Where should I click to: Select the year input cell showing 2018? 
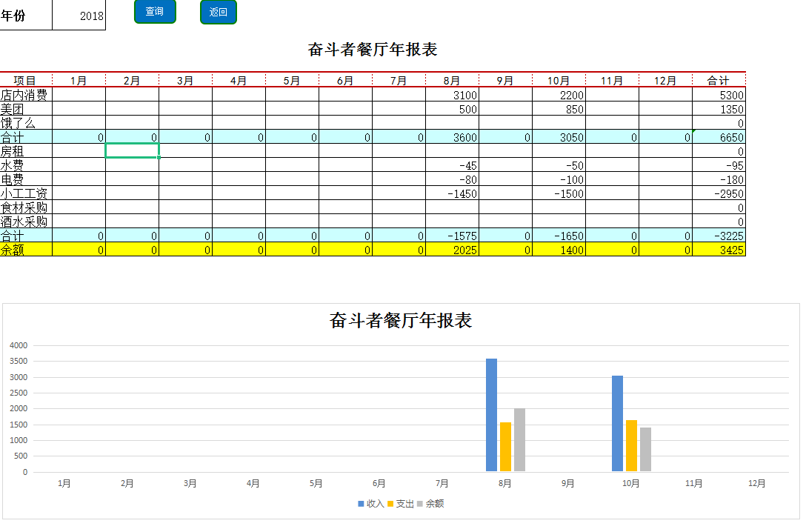coord(79,16)
